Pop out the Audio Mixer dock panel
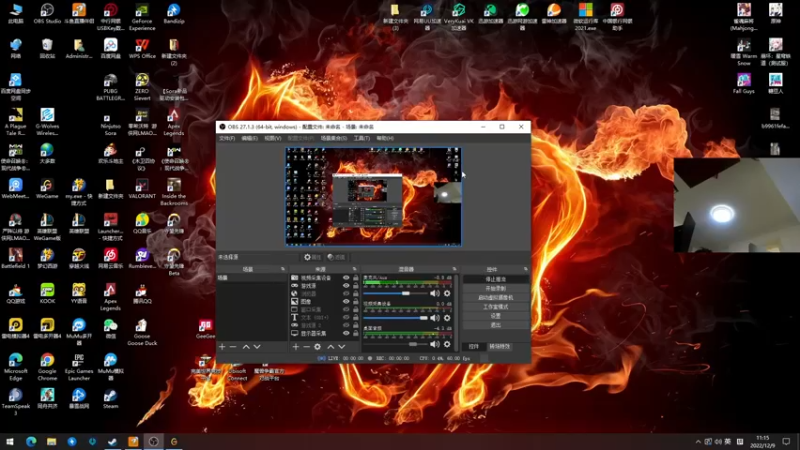The image size is (800, 450). click(453, 269)
